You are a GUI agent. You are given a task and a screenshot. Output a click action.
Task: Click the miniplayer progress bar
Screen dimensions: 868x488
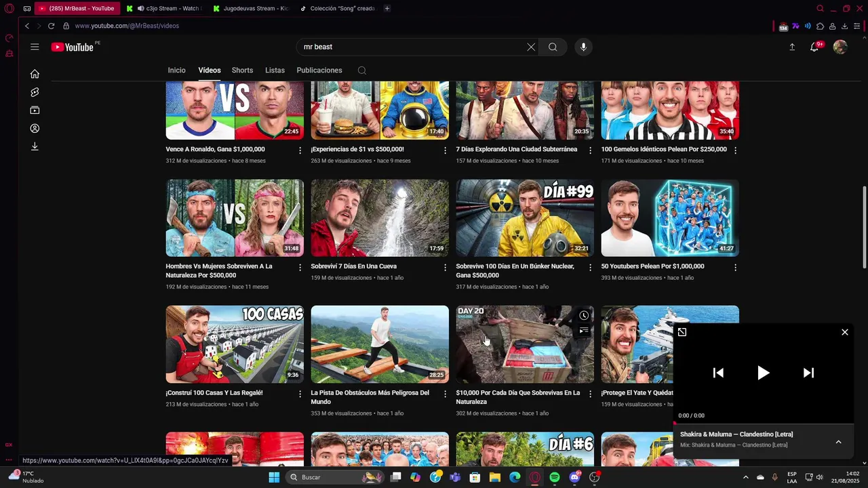[x=764, y=424]
